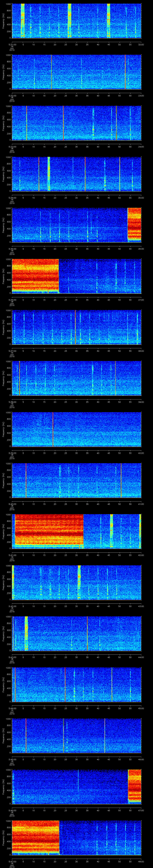Click the 38:00 end time label
The image size is (153, 868).
coord(141,351)
